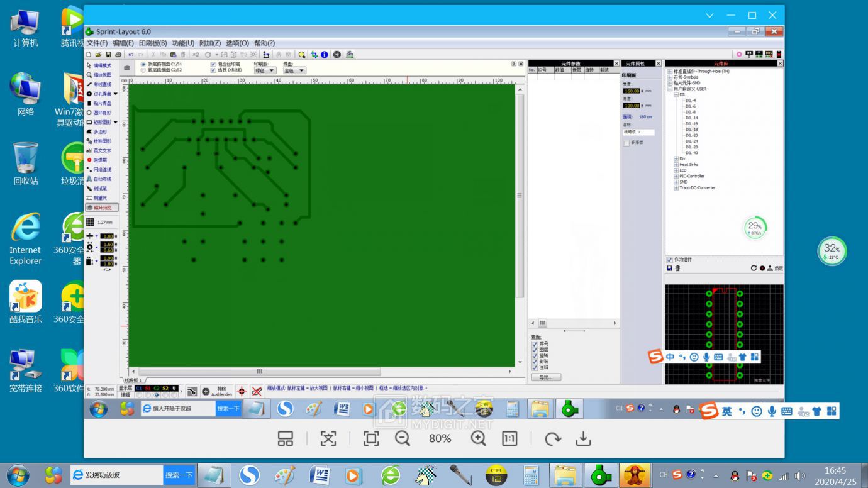Uncheck the 包含丝印层 checkbox
This screenshot has width=868, height=488.
tap(213, 64)
